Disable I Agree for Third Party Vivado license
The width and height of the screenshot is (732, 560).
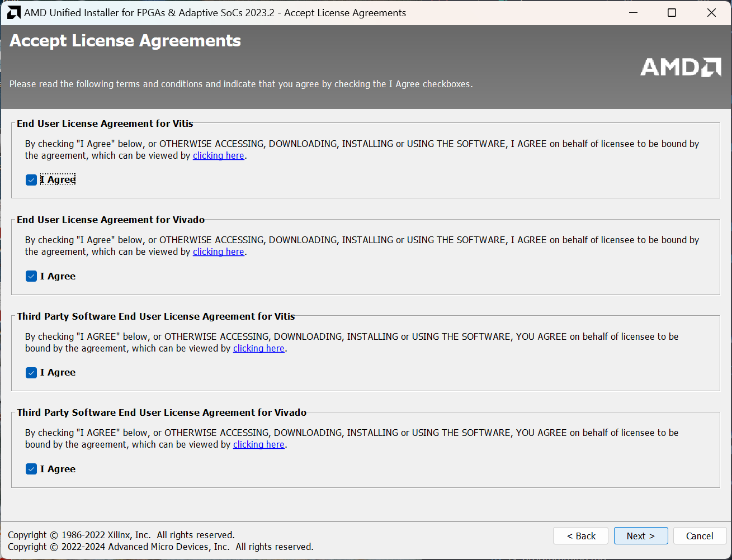point(31,469)
